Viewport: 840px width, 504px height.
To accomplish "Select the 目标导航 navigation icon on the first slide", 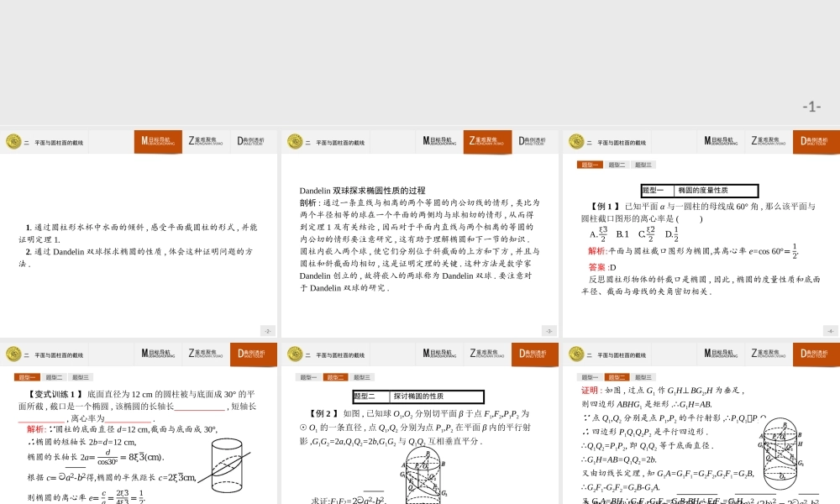I will point(158,141).
